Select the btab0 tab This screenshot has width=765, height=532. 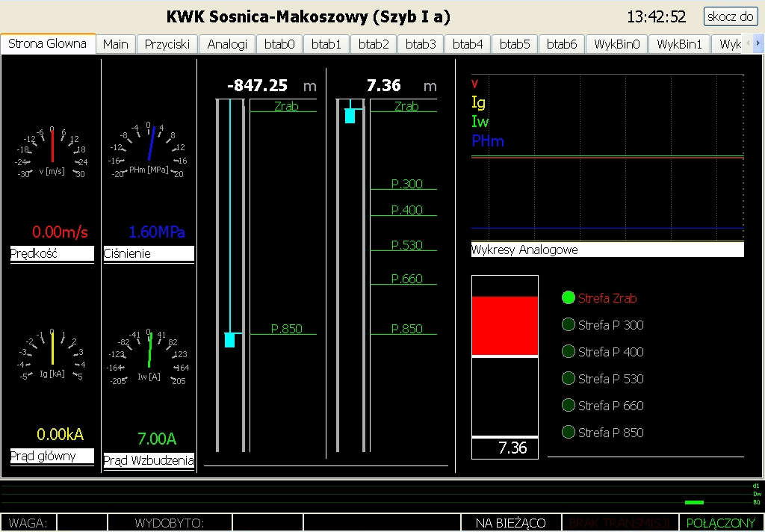(279, 44)
